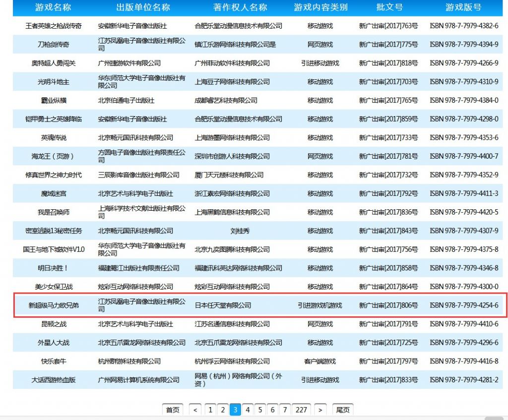508x420 pixels.
Task: Click the 游戏内容类别 column header
Action: point(320,7)
